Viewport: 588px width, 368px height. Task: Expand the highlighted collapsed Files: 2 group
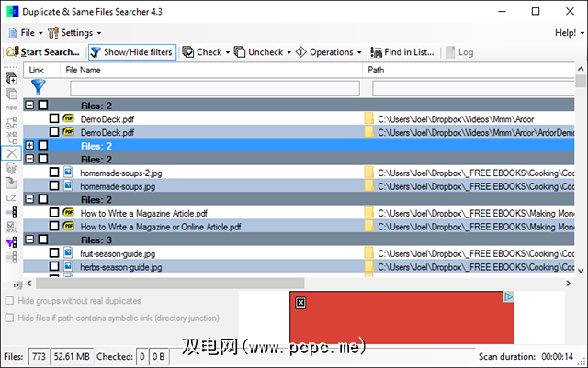pos(29,145)
